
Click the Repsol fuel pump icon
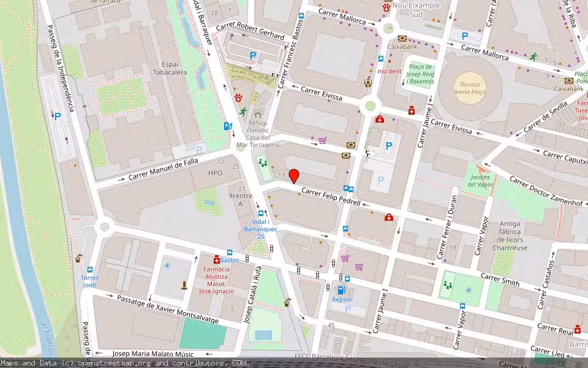pyautogui.click(x=341, y=290)
